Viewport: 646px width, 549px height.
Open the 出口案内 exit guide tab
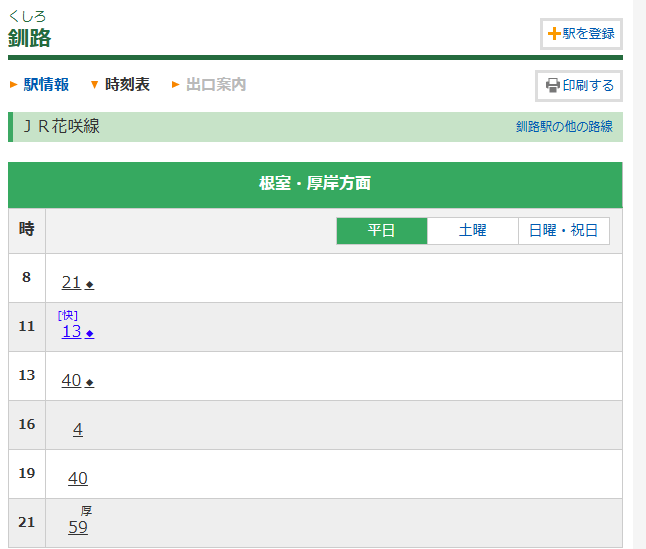coord(216,85)
